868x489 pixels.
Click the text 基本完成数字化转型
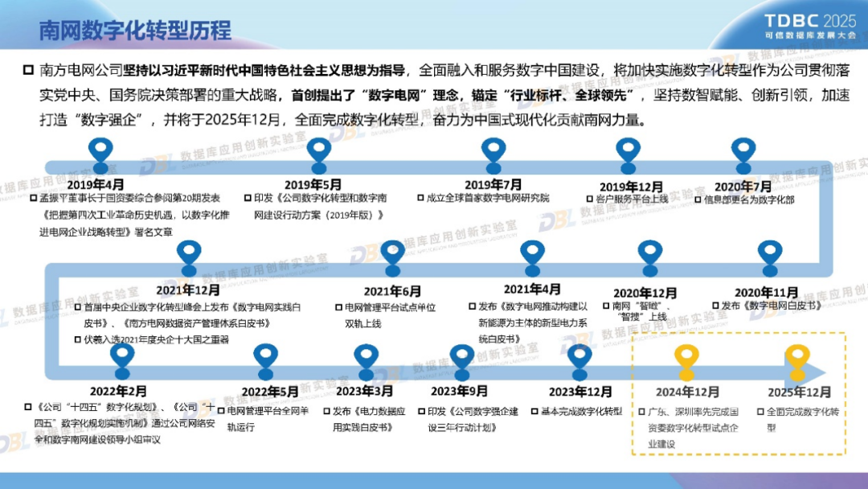coord(581,412)
